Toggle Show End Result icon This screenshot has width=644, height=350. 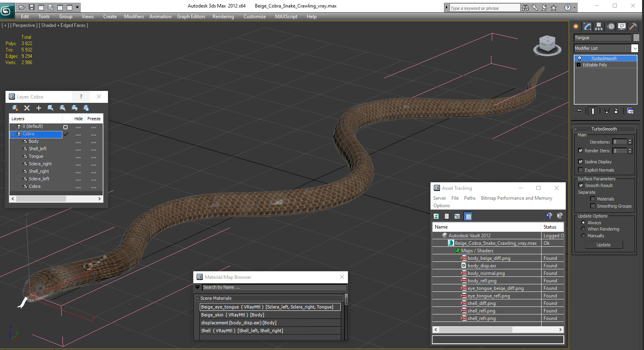point(593,111)
